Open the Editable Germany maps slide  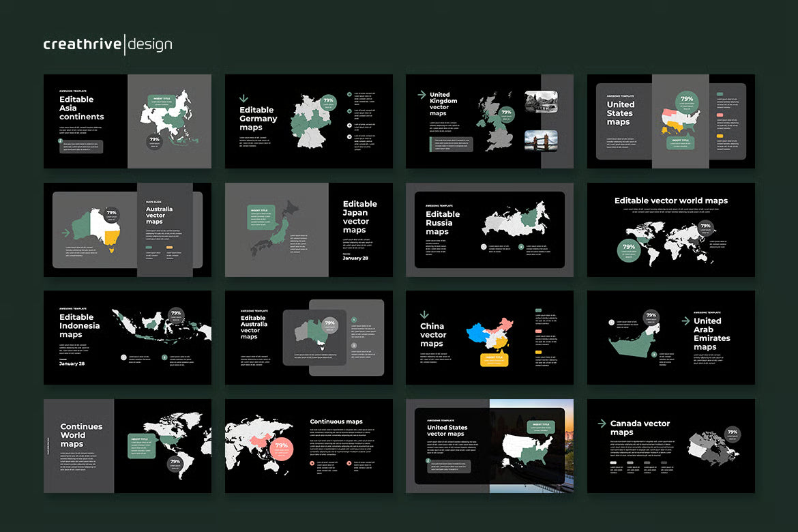(x=309, y=121)
